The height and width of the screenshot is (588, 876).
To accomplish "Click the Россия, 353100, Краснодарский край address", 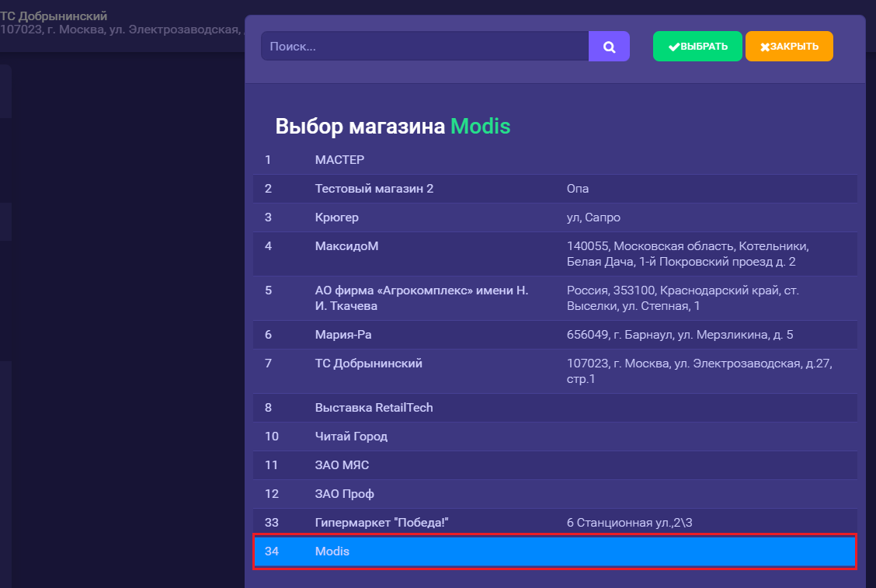I will tap(683, 298).
